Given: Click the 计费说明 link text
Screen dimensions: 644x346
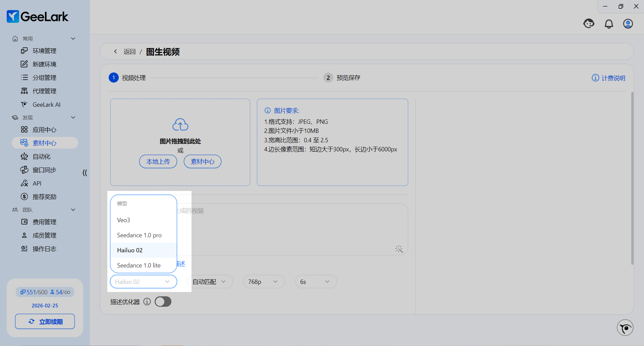Looking at the screenshot, I should coord(613,78).
